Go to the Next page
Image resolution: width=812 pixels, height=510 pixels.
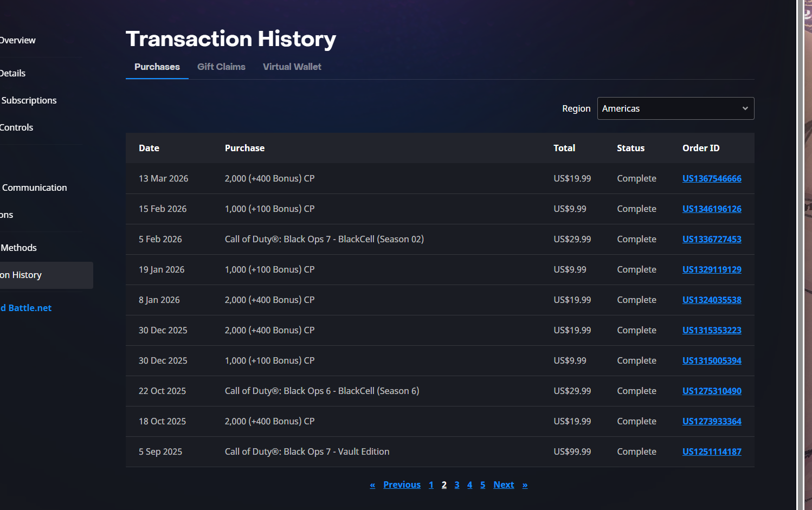point(504,485)
